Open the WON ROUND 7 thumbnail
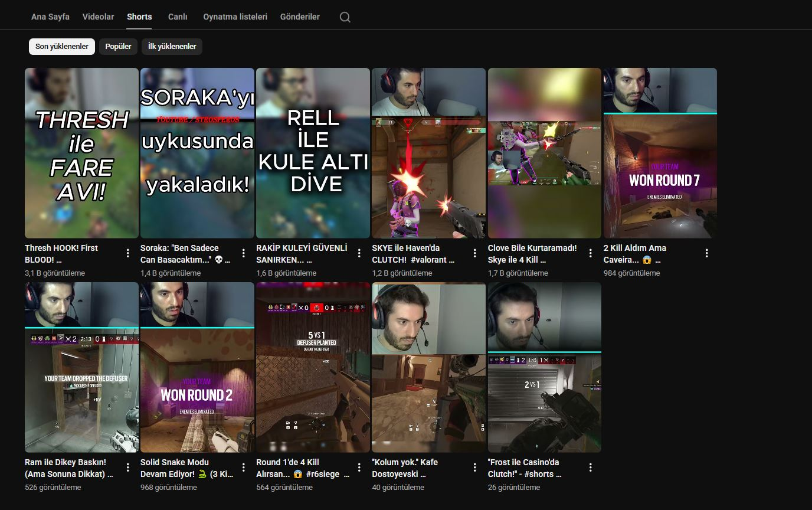812x510 pixels. coord(660,153)
